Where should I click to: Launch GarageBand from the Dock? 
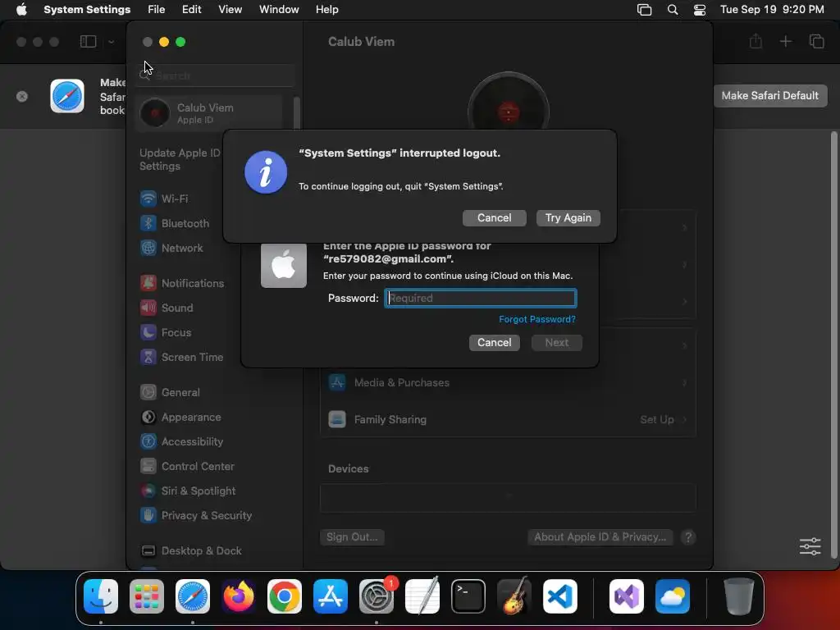514,596
